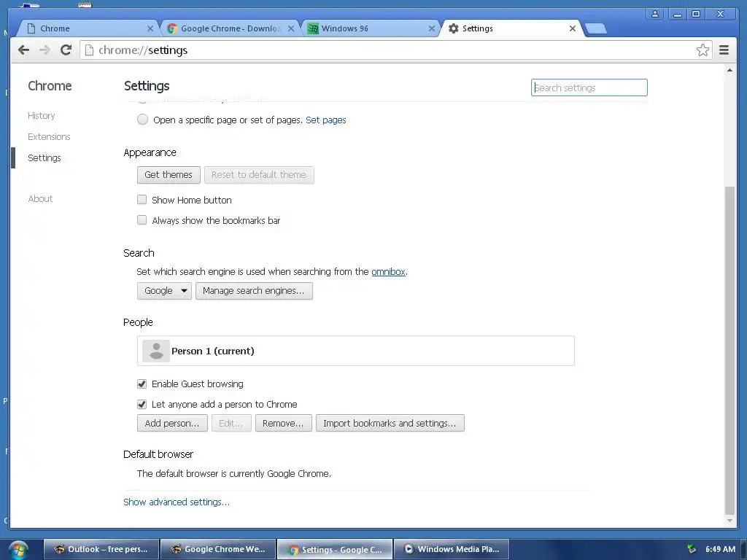This screenshot has width=747, height=560.
Task: Open Google Chrome Web taskbar item
Action: pyautogui.click(x=218, y=549)
